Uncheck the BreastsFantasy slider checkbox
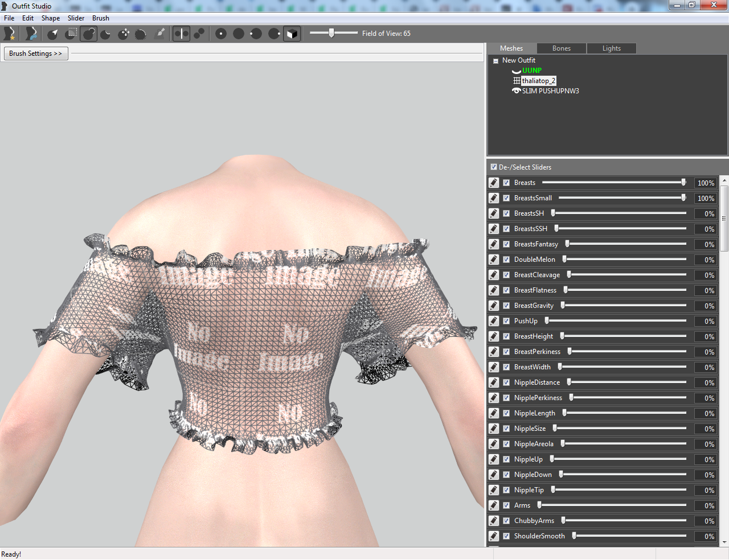 506,244
